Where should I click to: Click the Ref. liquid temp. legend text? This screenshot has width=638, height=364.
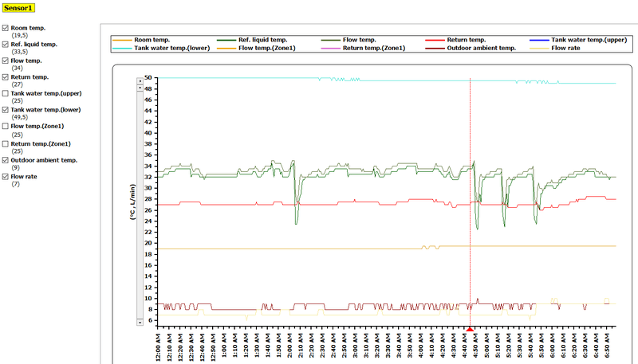point(263,40)
